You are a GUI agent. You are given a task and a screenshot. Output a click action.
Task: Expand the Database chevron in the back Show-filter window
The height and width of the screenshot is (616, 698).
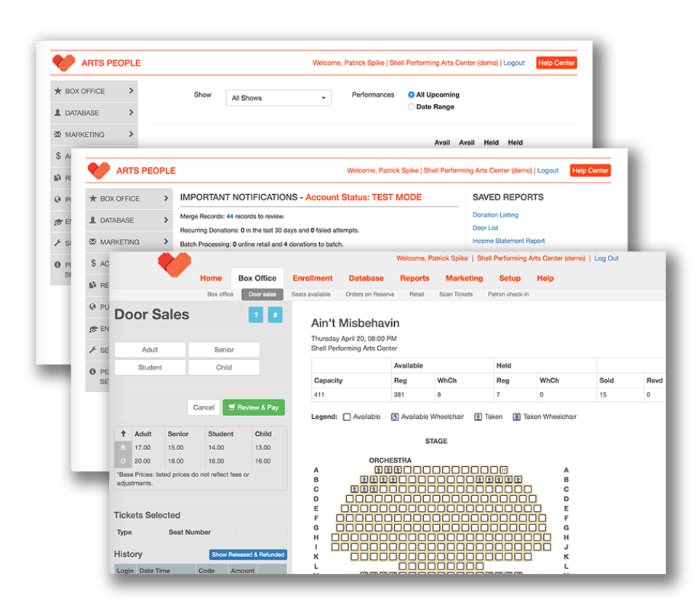[x=131, y=112]
